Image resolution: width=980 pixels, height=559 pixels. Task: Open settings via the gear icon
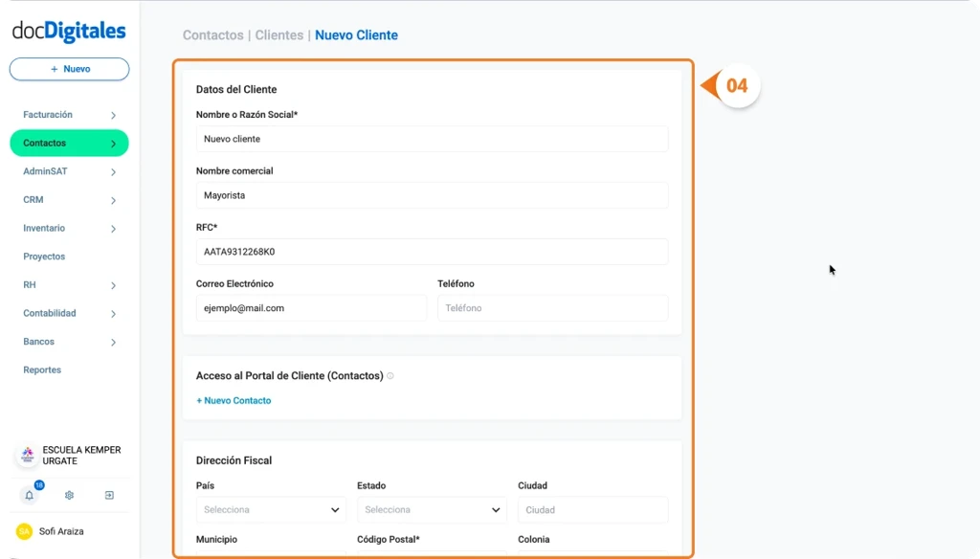click(x=69, y=495)
